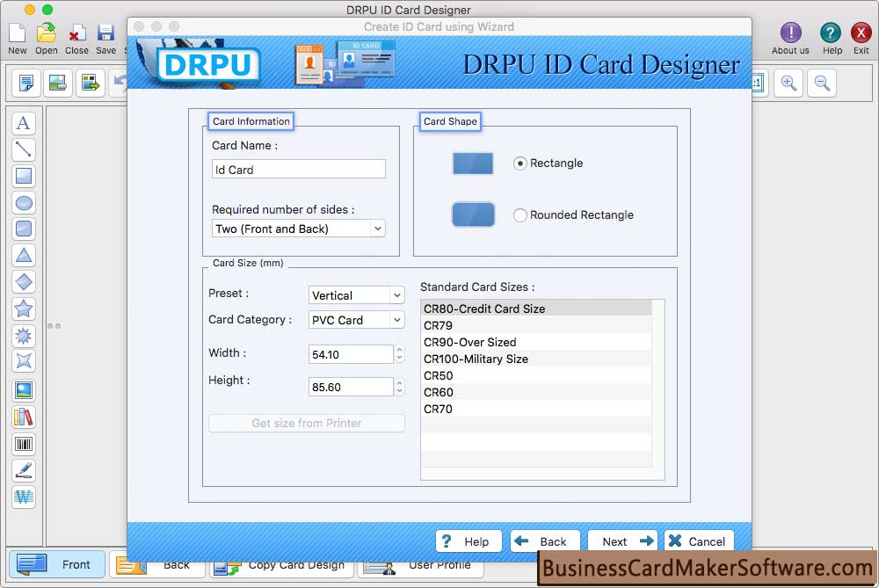Exit the app using red Exit icon
The width and height of the screenshot is (879, 588).
(861, 33)
